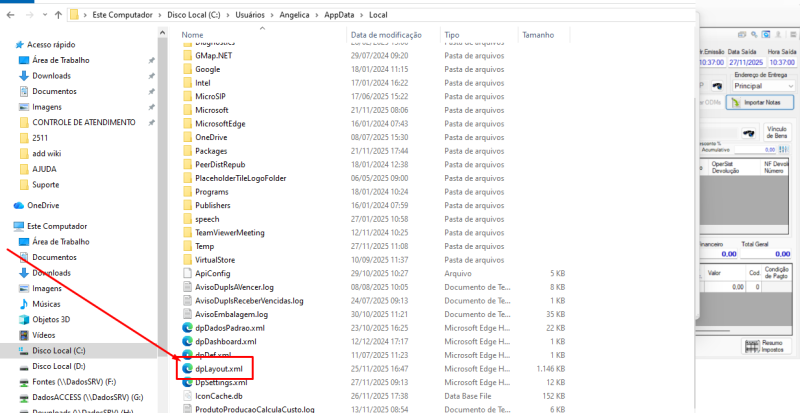Expand chevron after Este Computador in address bar
The height and width of the screenshot is (413, 800).
pyautogui.click(x=160, y=15)
